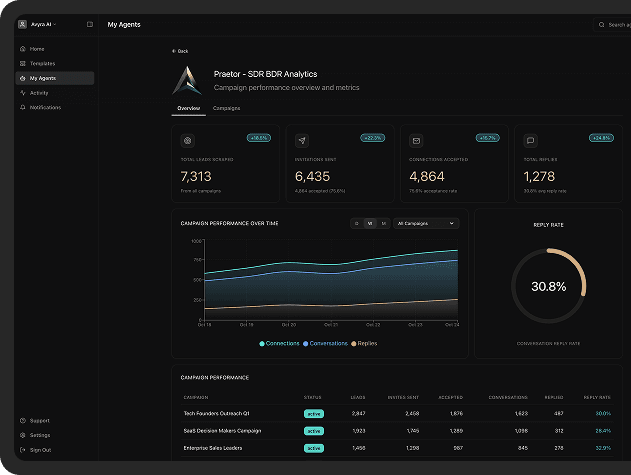Open Notifications bell icon
Image resolution: width=631 pixels, height=475 pixels.
(22, 107)
